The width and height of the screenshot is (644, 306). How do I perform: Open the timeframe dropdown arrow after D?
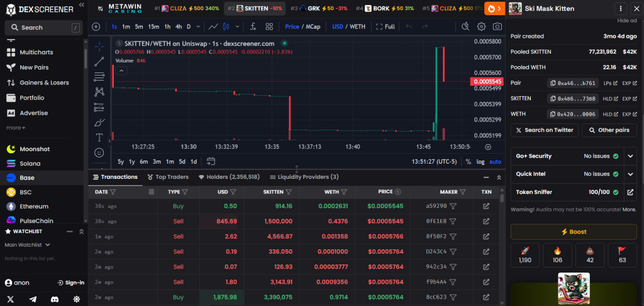198,26
